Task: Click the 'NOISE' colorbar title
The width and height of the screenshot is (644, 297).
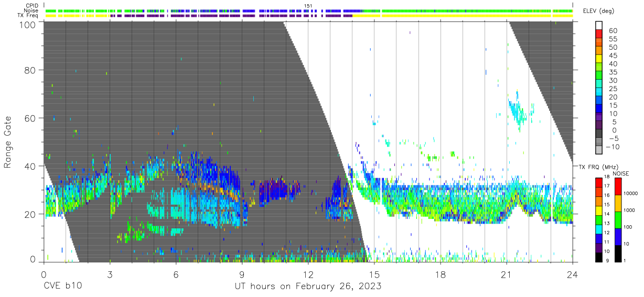Action: point(621,173)
